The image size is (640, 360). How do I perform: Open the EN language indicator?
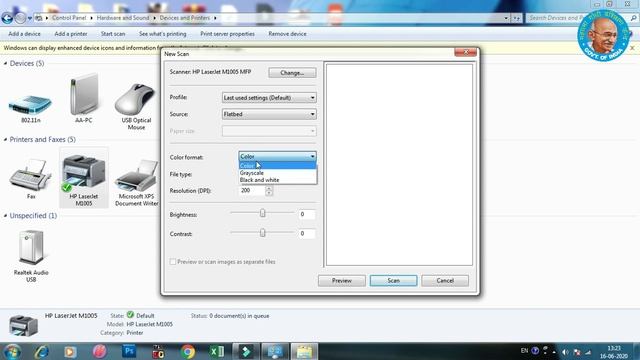[524, 351]
